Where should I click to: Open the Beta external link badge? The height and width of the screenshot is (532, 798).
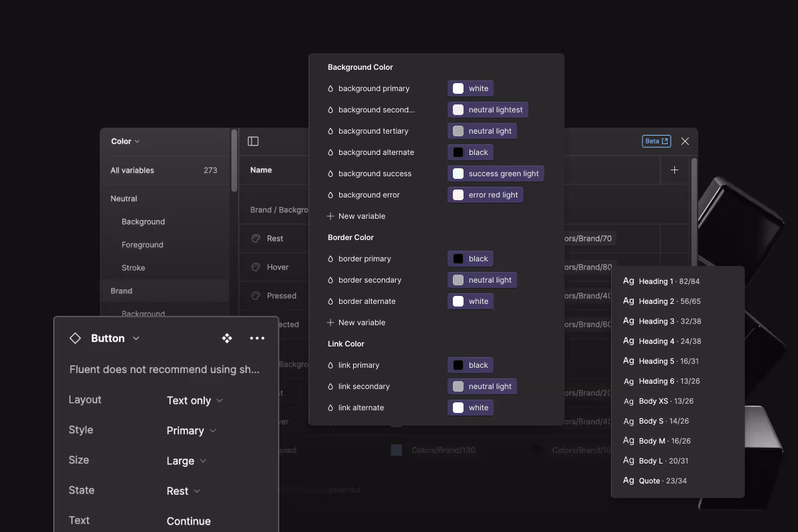(x=656, y=141)
